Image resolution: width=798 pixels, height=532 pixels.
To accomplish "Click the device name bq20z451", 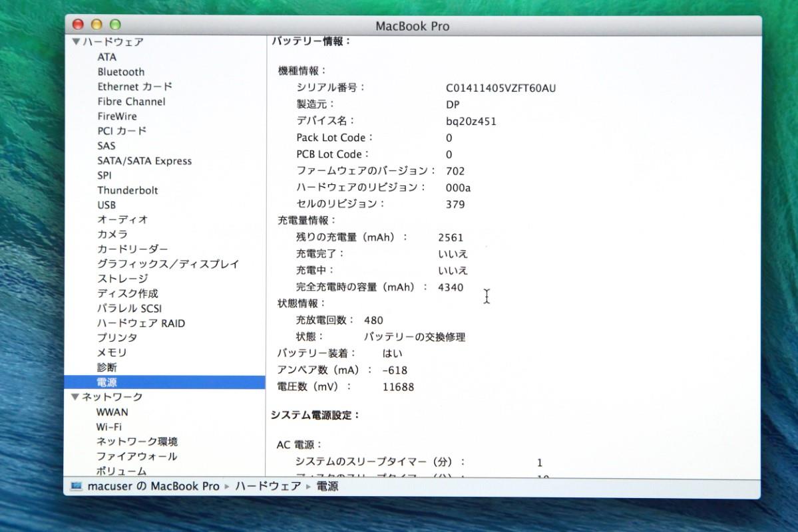I will click(x=471, y=122).
